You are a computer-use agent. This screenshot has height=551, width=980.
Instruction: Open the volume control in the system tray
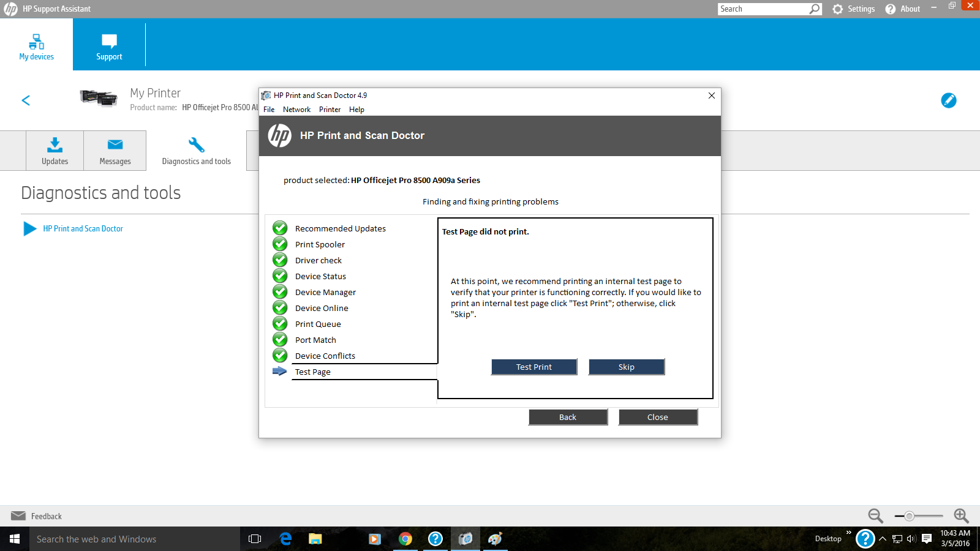(x=911, y=539)
